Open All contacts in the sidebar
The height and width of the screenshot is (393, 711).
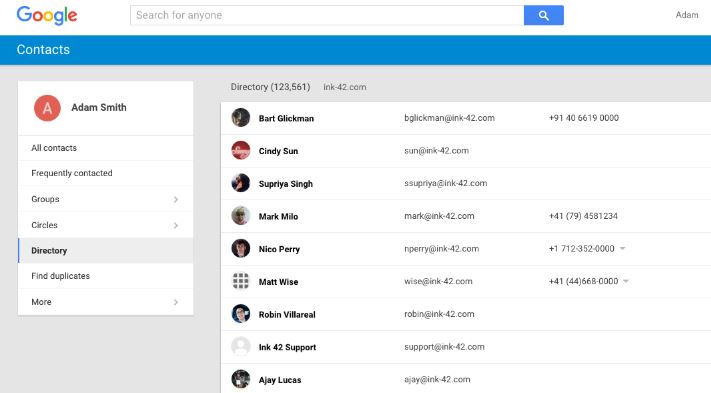[106, 148]
